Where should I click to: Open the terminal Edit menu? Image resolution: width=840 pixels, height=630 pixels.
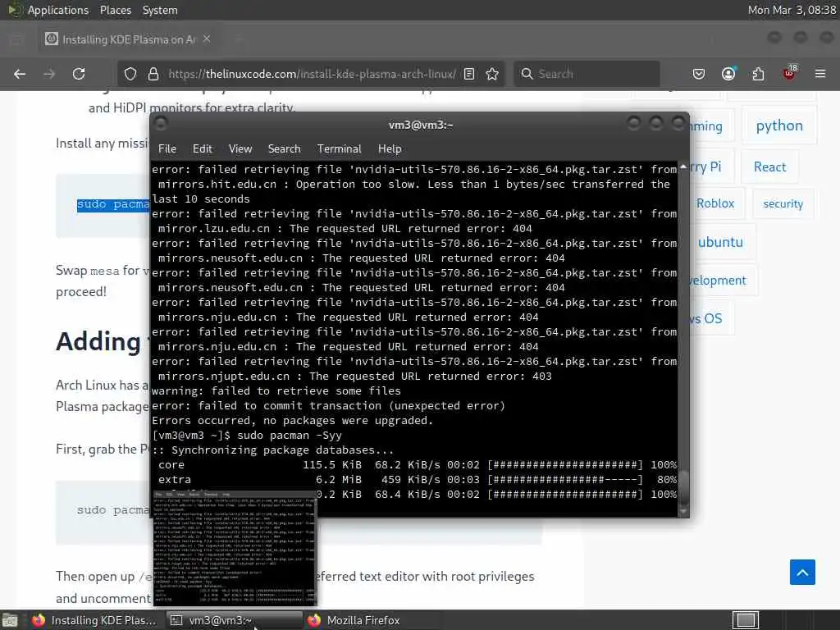coord(203,149)
